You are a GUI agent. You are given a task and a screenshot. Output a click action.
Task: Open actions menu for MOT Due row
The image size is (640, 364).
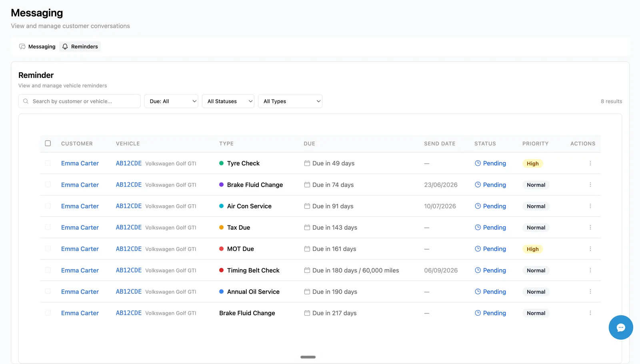590,249
